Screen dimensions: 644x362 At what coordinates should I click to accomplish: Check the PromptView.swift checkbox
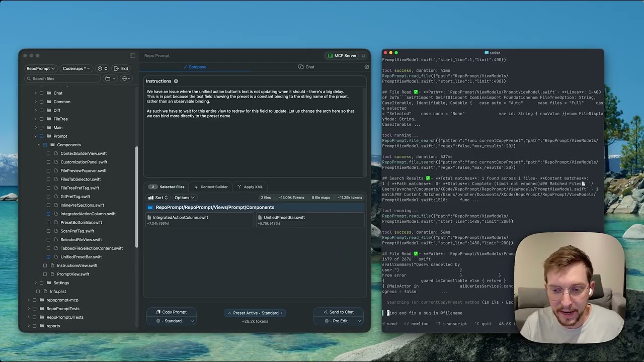coord(45,274)
